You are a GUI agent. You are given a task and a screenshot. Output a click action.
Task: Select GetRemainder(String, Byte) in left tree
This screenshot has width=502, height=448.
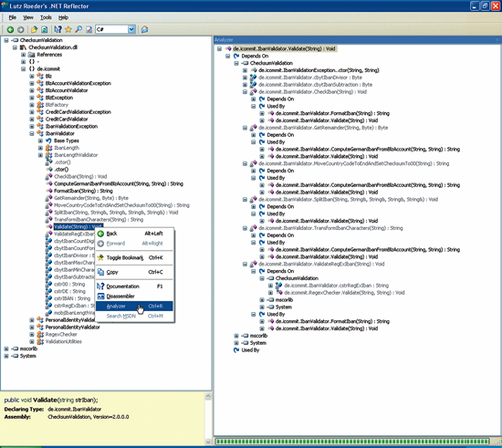pos(91,198)
